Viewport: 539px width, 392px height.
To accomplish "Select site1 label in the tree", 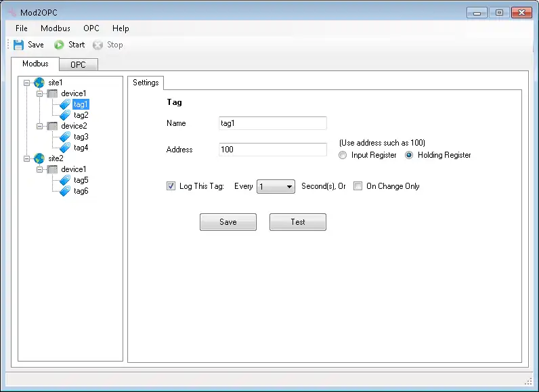I will [56, 83].
